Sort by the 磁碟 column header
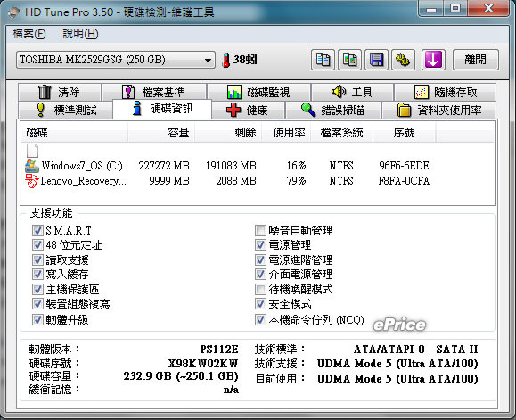 74,133
